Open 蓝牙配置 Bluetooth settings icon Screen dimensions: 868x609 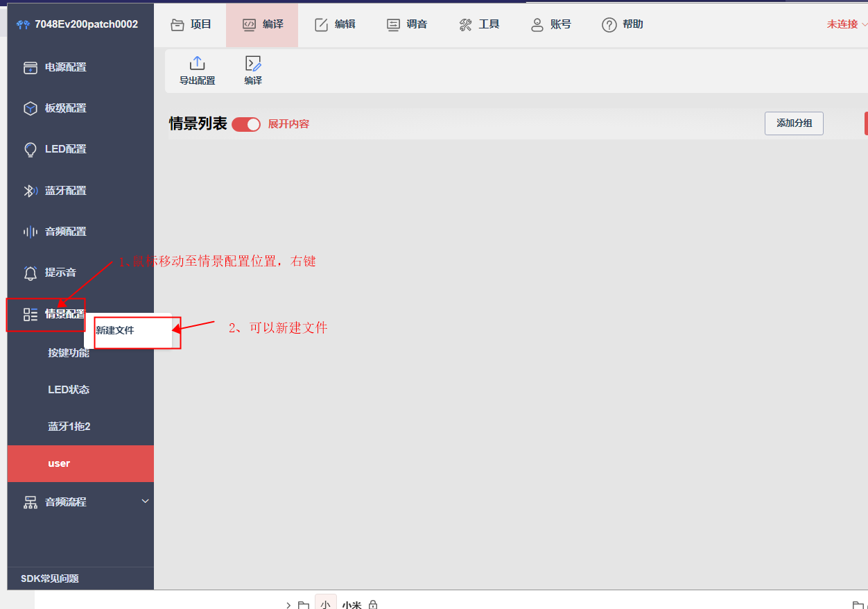pyautogui.click(x=31, y=191)
